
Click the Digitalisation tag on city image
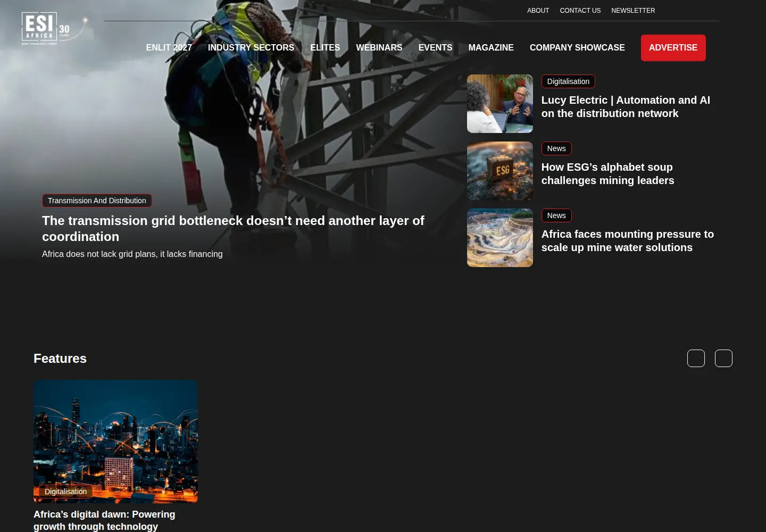pyautogui.click(x=65, y=492)
